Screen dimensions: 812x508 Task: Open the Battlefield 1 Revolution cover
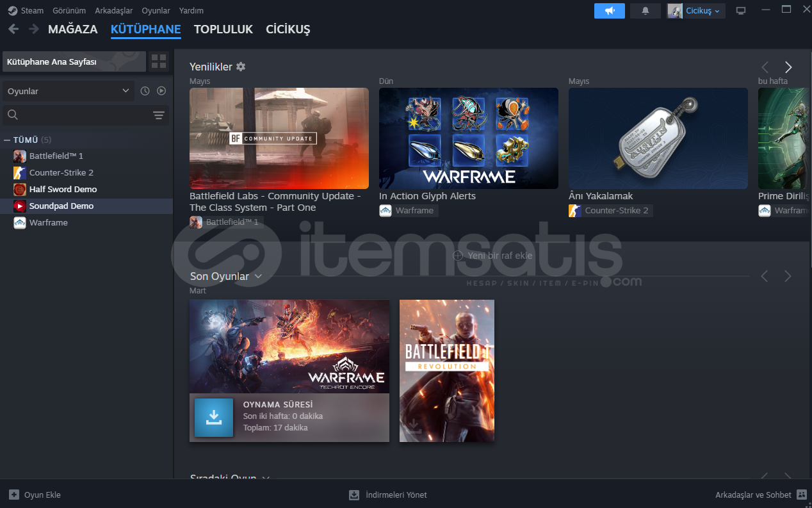[447, 371]
